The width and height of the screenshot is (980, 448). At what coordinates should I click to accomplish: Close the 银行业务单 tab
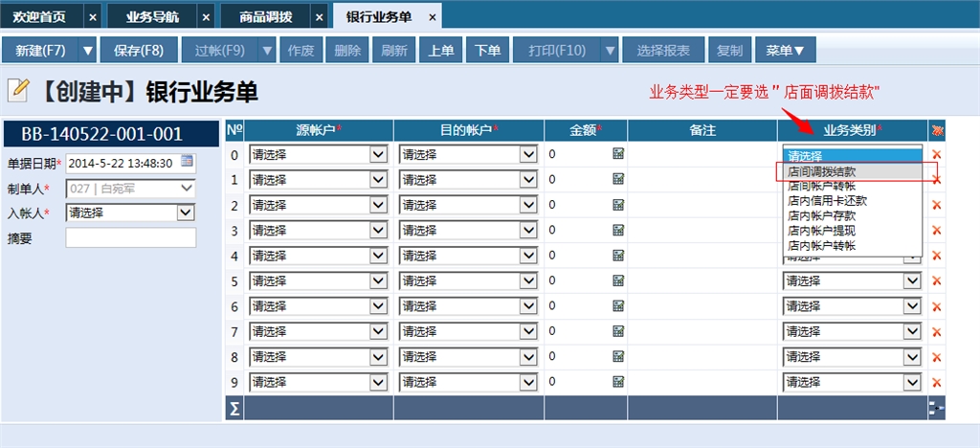point(432,17)
